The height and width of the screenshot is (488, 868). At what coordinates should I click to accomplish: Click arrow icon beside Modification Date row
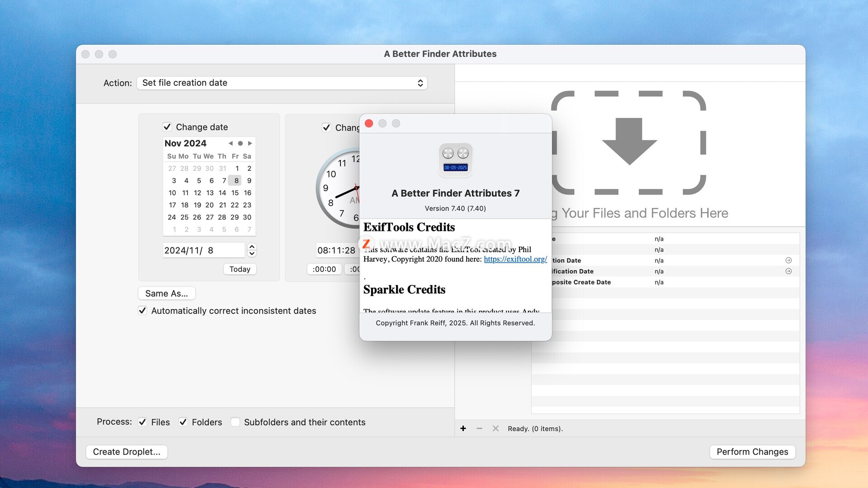[x=788, y=271]
